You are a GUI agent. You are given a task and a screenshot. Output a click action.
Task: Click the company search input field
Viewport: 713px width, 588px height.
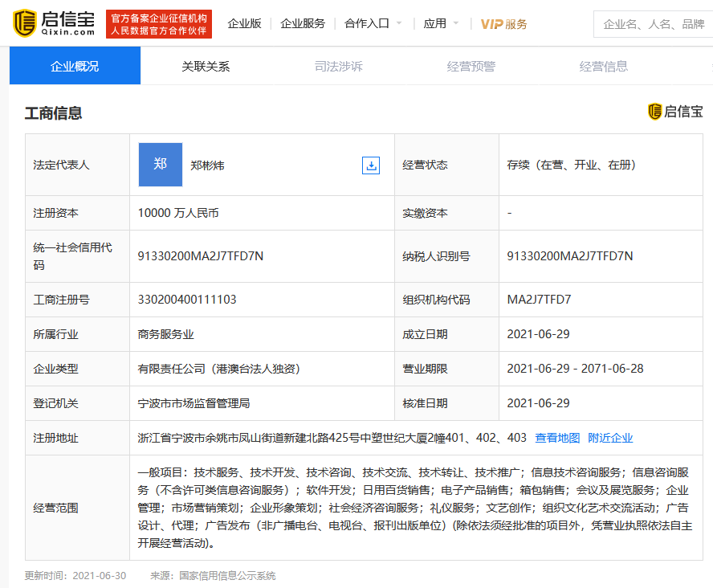pos(654,24)
